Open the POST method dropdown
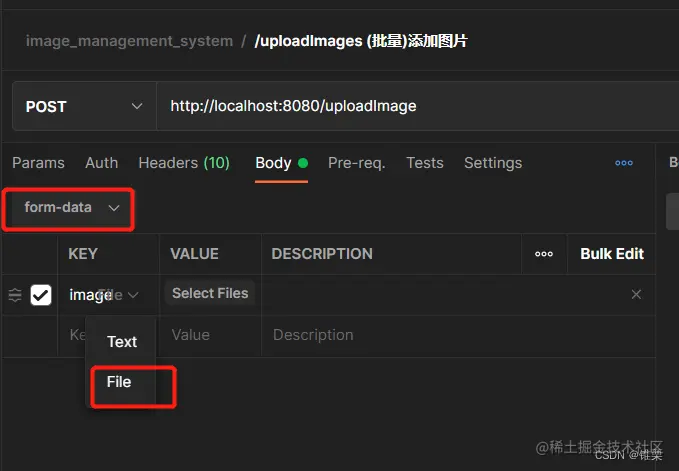The height and width of the screenshot is (471, 679). [x=84, y=106]
